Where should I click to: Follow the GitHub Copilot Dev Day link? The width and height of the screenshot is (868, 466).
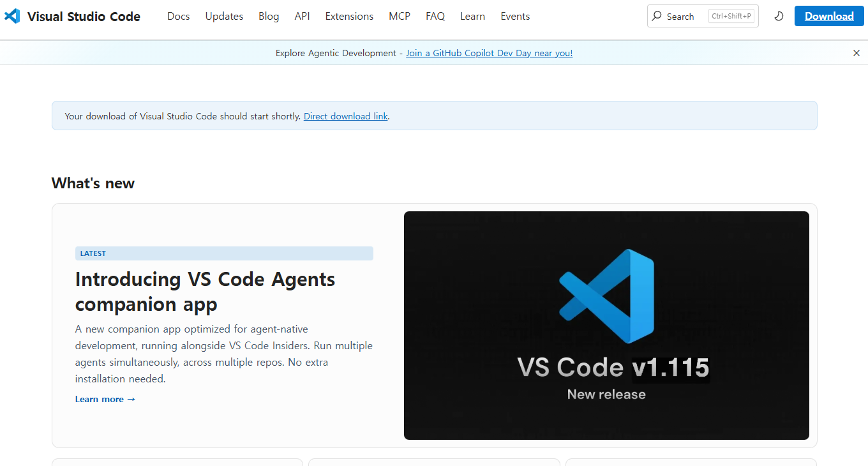489,53
